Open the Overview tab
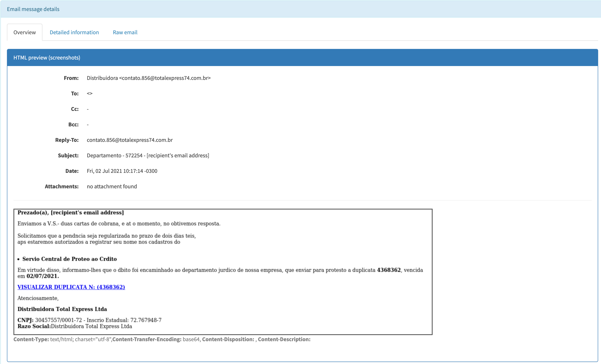Screen dimensions: 601x364 tap(24, 32)
